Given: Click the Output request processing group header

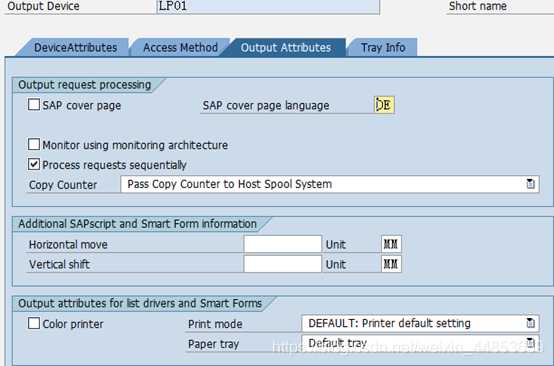Looking at the screenshot, I should [84, 85].
